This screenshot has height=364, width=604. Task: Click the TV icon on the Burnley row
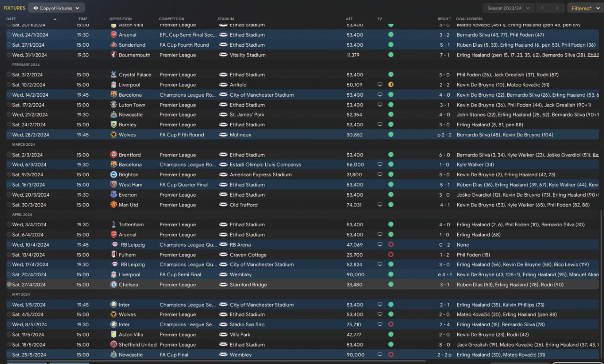coord(380,124)
